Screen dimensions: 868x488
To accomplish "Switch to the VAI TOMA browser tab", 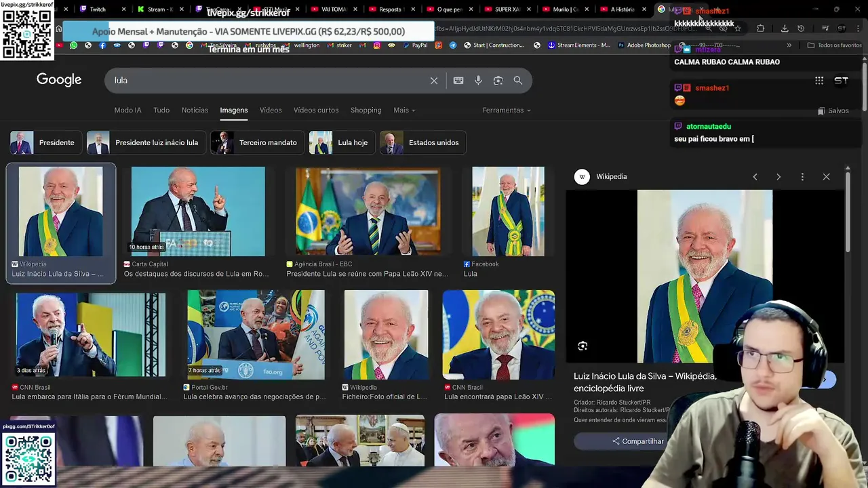I will (334, 9).
